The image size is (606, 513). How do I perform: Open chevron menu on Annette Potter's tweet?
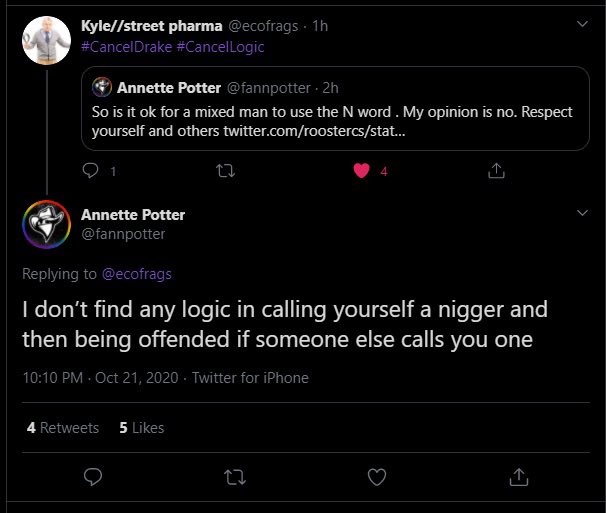tap(582, 213)
